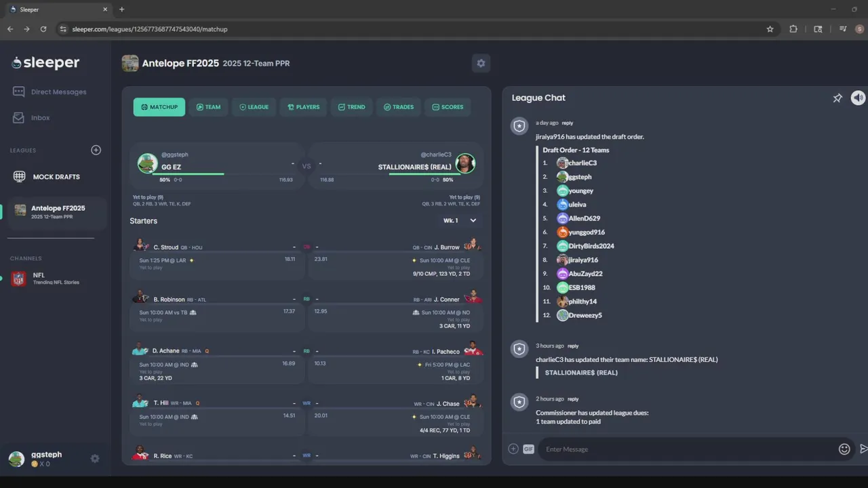Click C. Stroud headshot photo
Image resolution: width=868 pixels, height=488 pixels.
click(x=141, y=245)
